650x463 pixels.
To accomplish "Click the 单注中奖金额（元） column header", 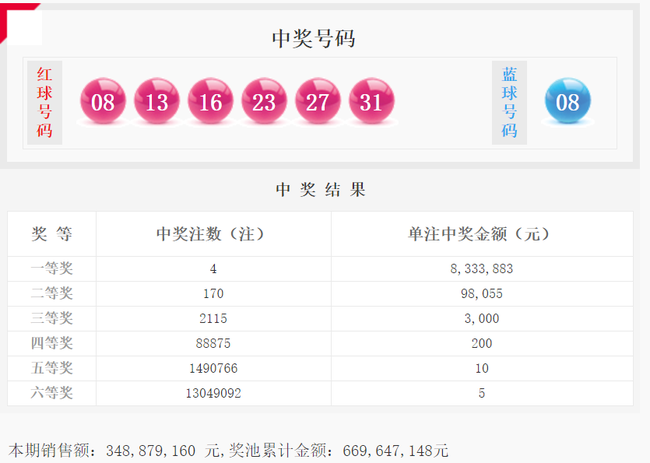I will tap(479, 234).
